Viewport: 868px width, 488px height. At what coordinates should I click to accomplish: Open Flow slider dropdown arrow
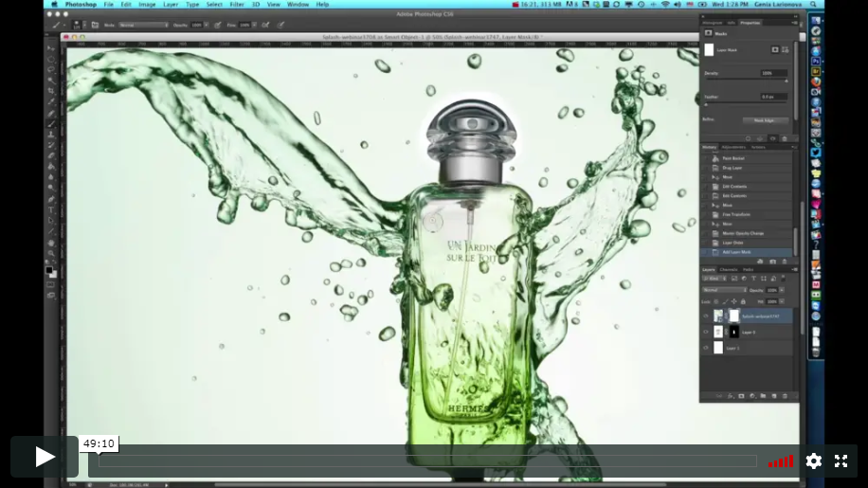[254, 25]
